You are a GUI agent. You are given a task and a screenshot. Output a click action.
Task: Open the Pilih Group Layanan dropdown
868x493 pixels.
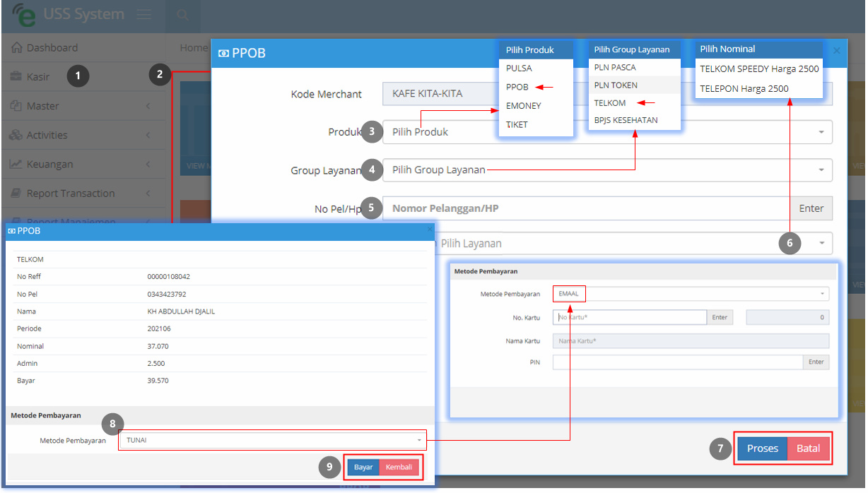coord(607,170)
